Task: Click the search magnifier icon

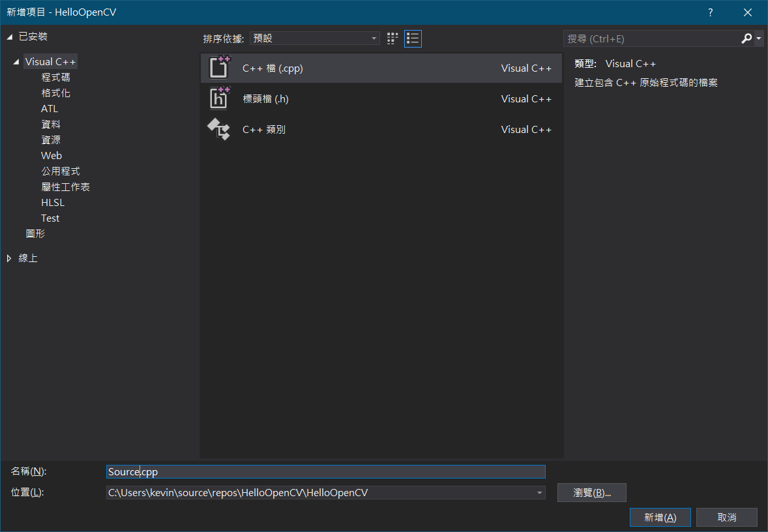Action: [746, 39]
